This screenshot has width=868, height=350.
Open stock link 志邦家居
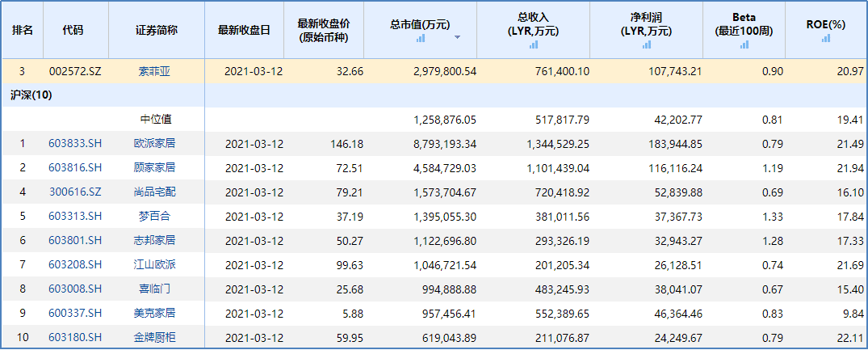pyautogui.click(x=154, y=240)
